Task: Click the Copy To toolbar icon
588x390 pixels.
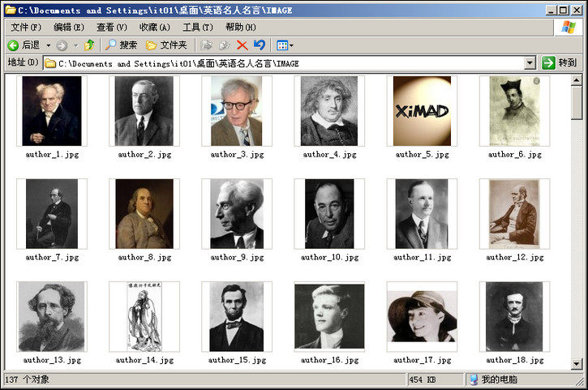Action: point(224,45)
